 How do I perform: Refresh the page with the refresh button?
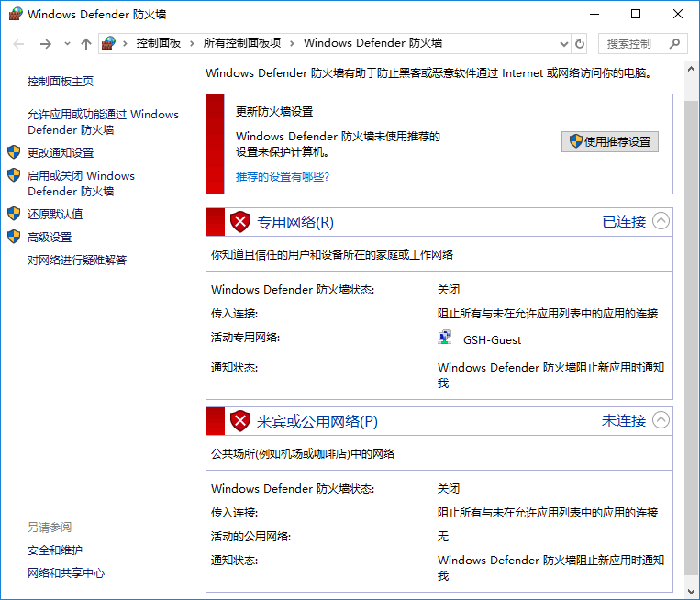pyautogui.click(x=580, y=44)
